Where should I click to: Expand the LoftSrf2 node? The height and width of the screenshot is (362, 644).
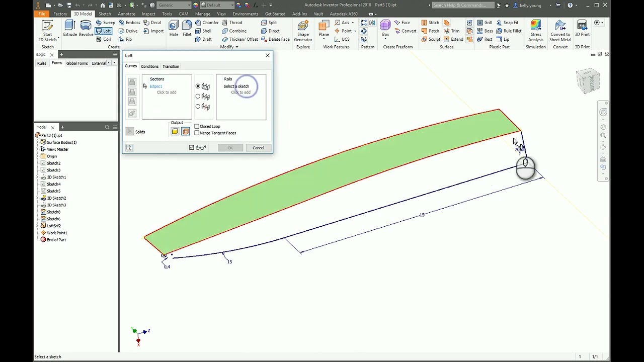[x=37, y=226]
